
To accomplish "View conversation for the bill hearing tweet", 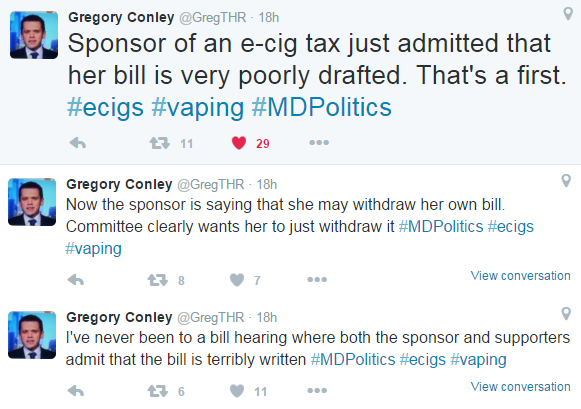I will 520,386.
